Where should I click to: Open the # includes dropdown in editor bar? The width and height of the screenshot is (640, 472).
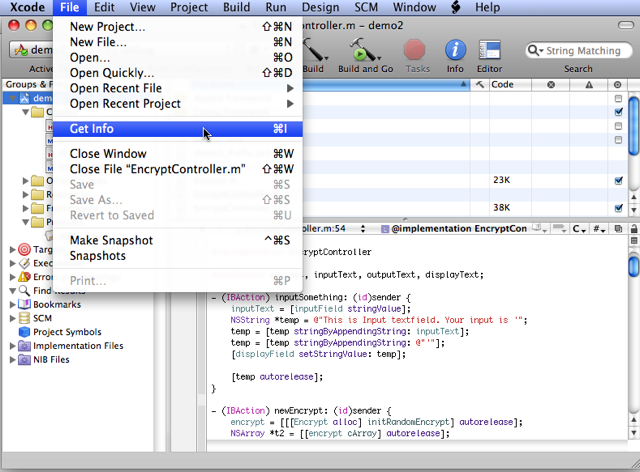[x=599, y=229]
